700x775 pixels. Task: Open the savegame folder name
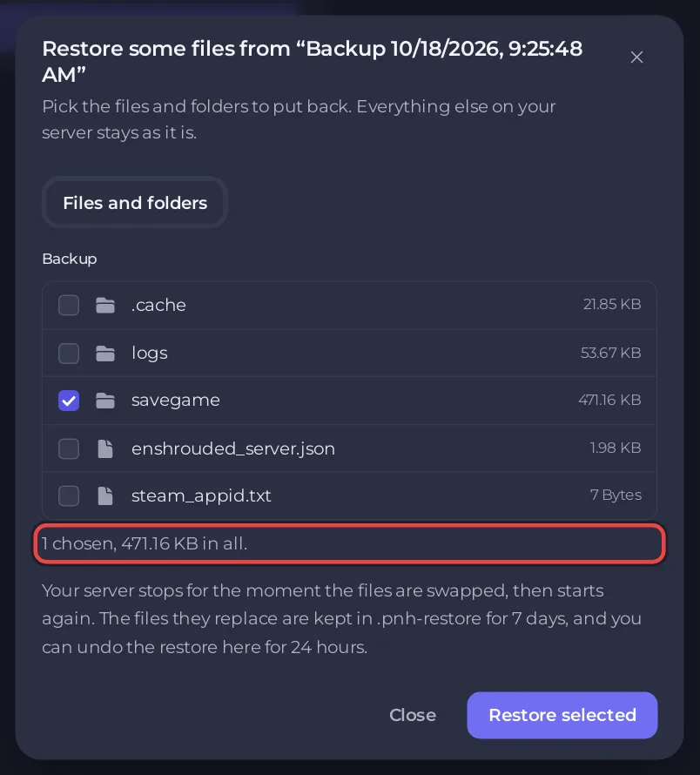click(x=176, y=401)
